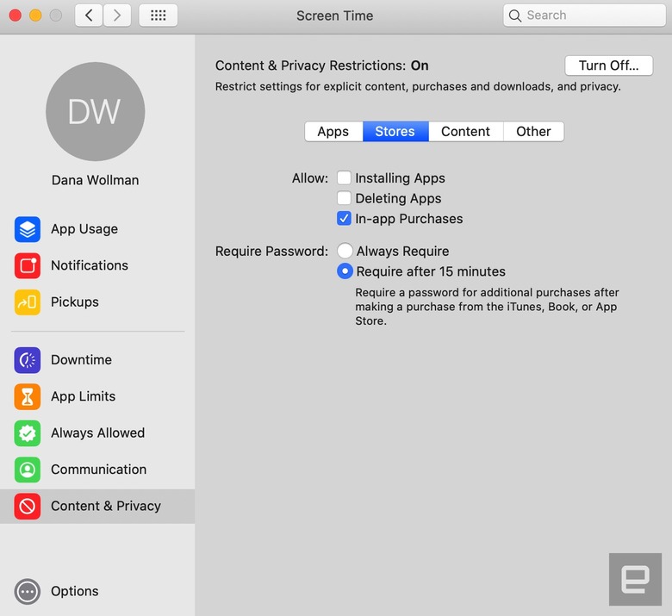Click the Turn Off... button
The image size is (672, 616).
pos(608,65)
